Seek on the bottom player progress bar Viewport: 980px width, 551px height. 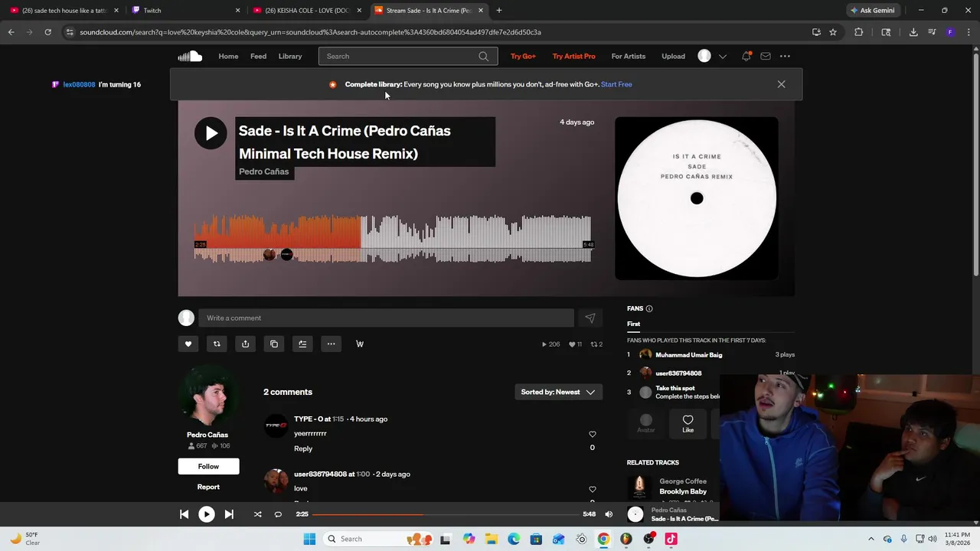(445, 514)
